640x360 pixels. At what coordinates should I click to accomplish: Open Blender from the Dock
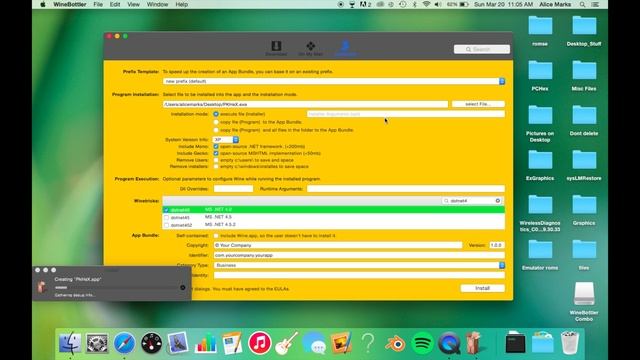click(395, 343)
